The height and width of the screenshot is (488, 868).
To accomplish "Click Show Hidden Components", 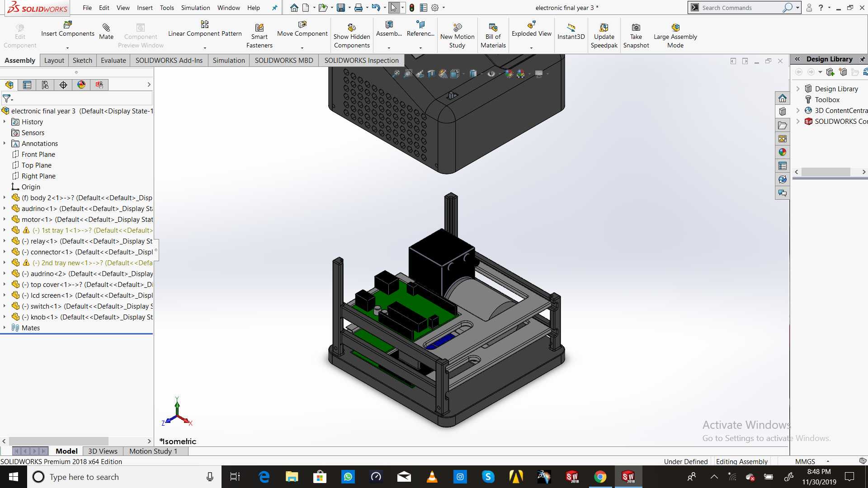I will (352, 36).
